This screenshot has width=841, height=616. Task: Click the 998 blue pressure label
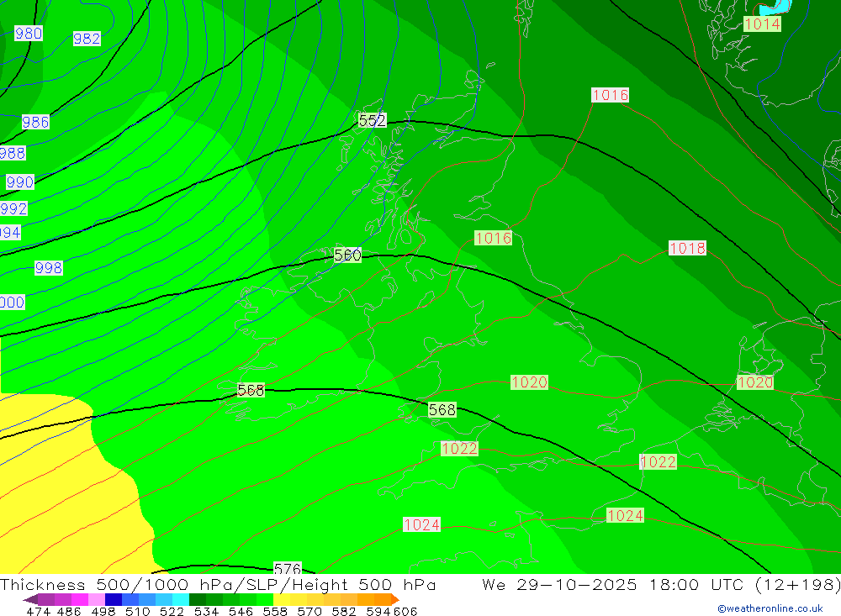coord(48,267)
